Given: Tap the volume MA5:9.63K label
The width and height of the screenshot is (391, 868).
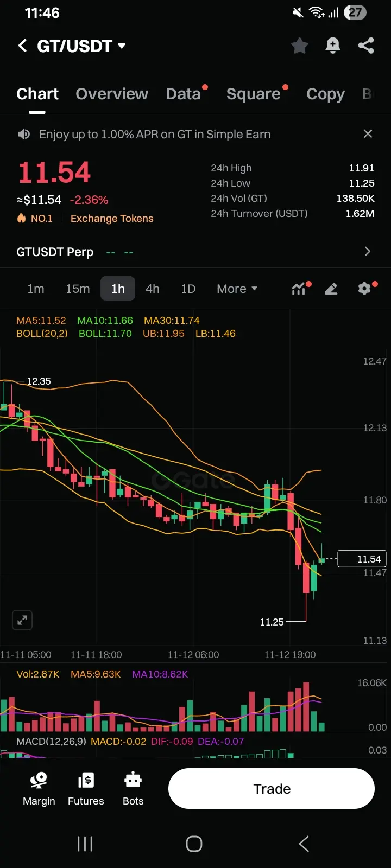Looking at the screenshot, I should click(x=96, y=674).
